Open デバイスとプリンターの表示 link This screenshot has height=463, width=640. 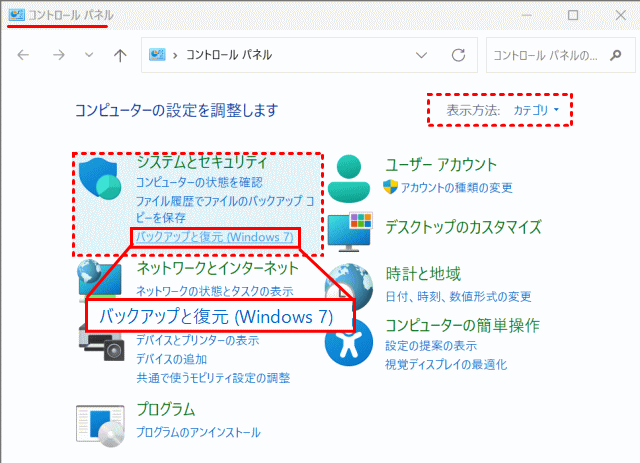[x=198, y=340]
